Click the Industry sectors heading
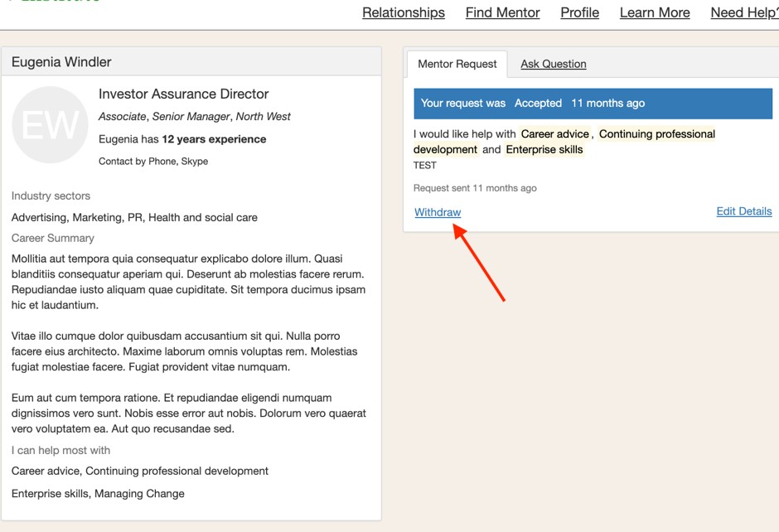 coord(51,196)
